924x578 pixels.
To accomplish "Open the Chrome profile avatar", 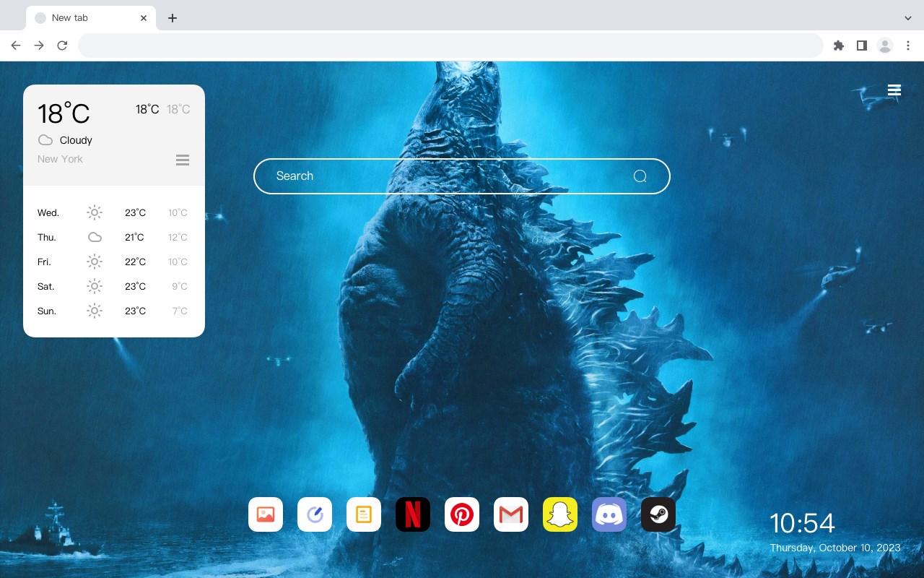I will (x=885, y=46).
